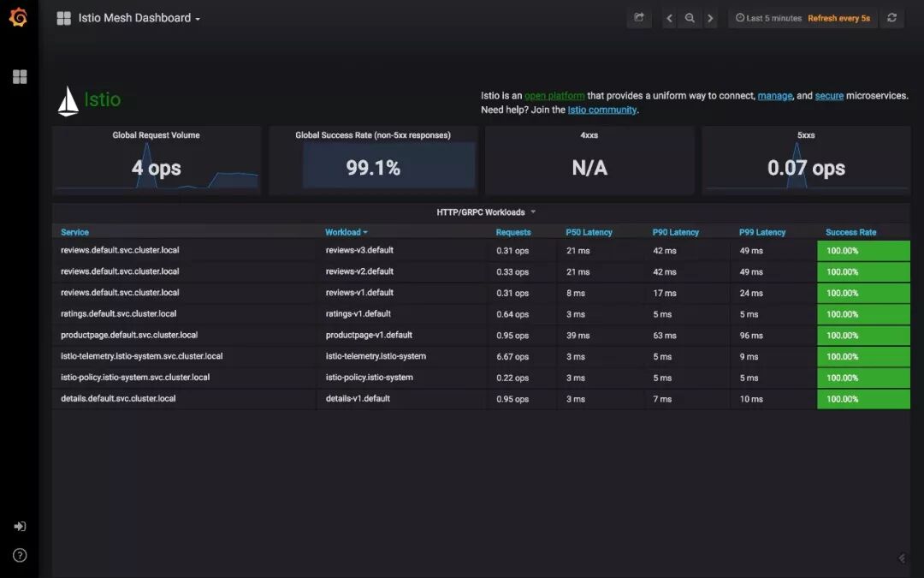Click the 4xxs panel title
This screenshot has width=924, height=578.
click(x=589, y=135)
